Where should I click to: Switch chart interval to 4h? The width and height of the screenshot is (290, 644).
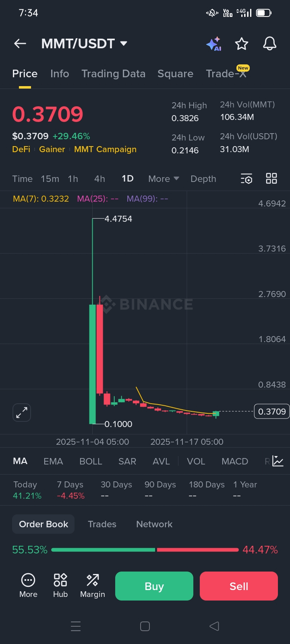click(99, 179)
